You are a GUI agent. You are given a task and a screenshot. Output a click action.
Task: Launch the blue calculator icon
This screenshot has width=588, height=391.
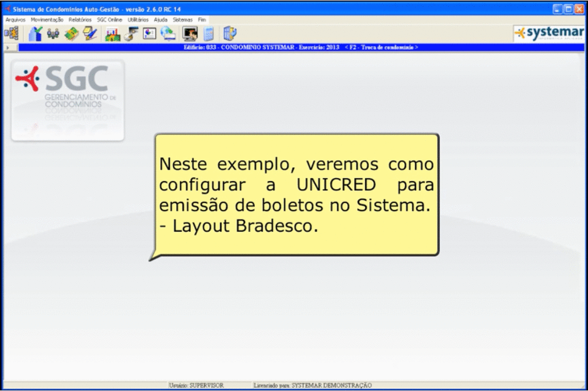pyautogui.click(x=209, y=34)
